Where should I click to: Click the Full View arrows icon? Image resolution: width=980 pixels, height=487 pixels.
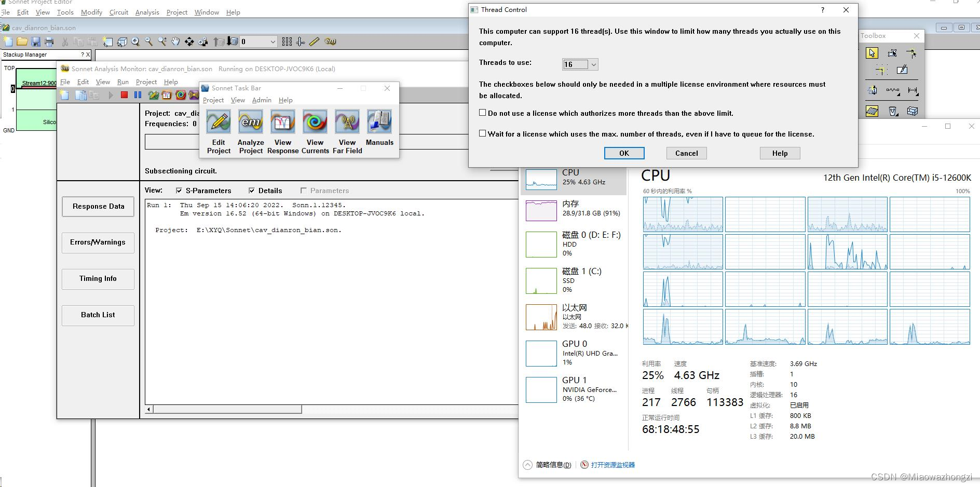click(189, 42)
